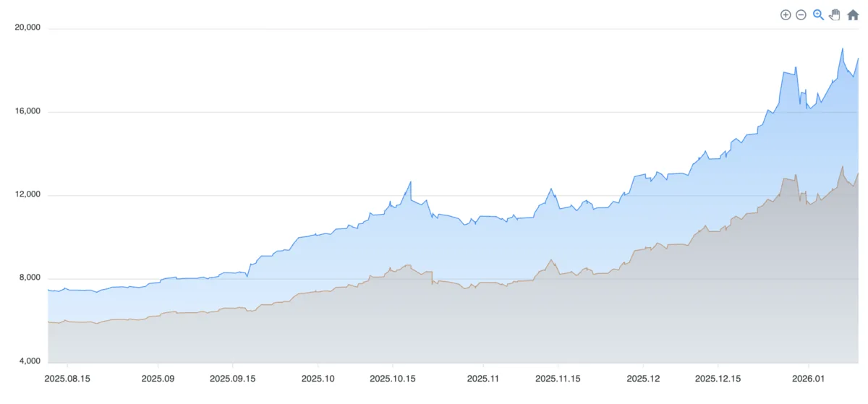Choose the 2025.12 x-axis date label
Viewport: 868px width, 404px height.
click(643, 378)
